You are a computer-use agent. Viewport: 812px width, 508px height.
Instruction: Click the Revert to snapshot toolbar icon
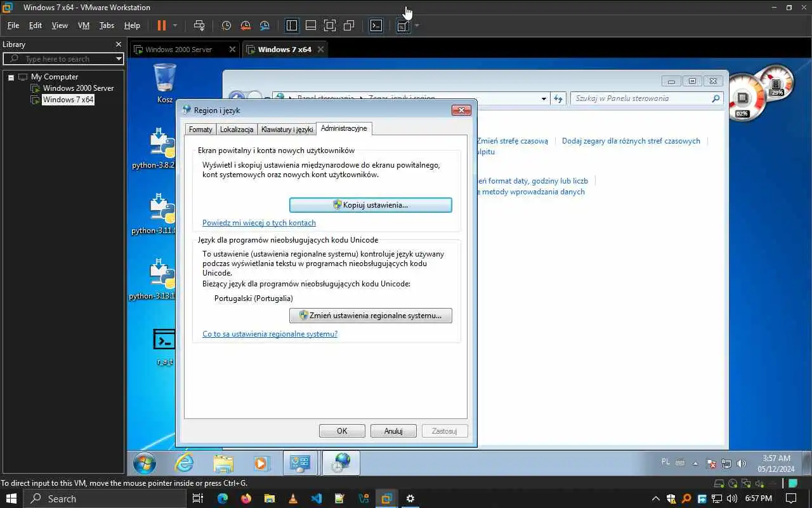tap(246, 25)
